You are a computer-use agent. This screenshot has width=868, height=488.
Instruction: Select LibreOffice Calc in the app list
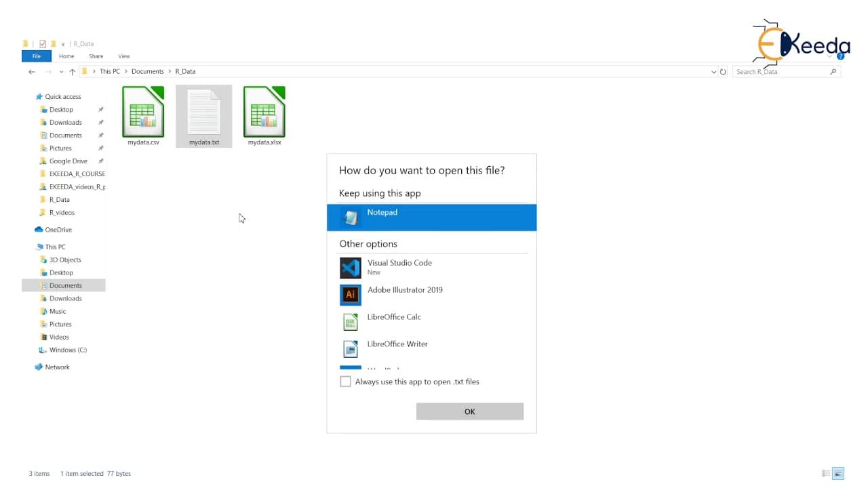[431, 322]
